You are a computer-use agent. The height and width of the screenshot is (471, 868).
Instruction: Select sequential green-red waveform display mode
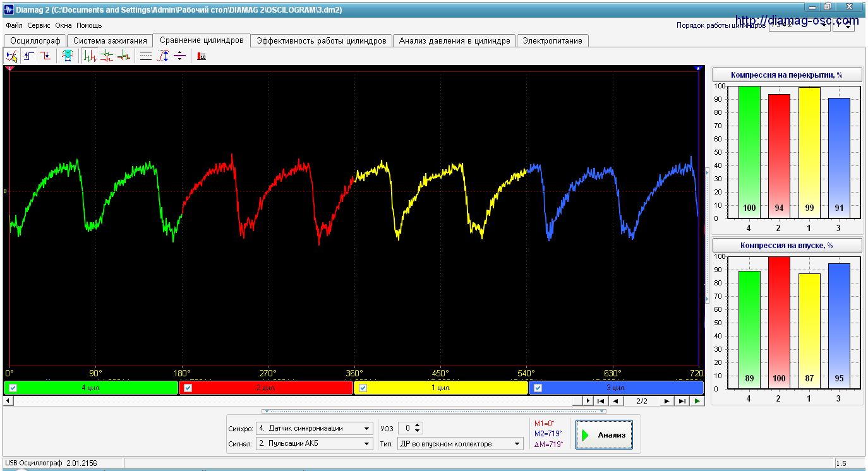click(x=90, y=56)
